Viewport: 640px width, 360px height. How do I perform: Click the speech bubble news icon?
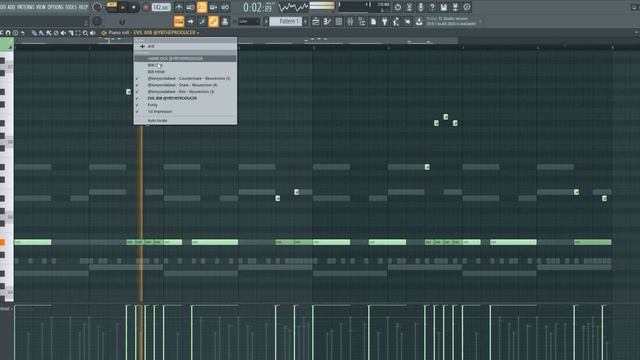click(x=467, y=7)
